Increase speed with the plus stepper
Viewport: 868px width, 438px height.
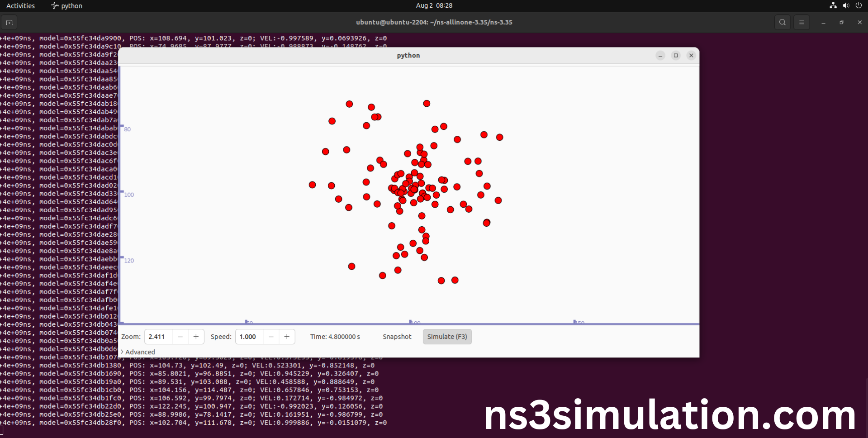pos(286,337)
